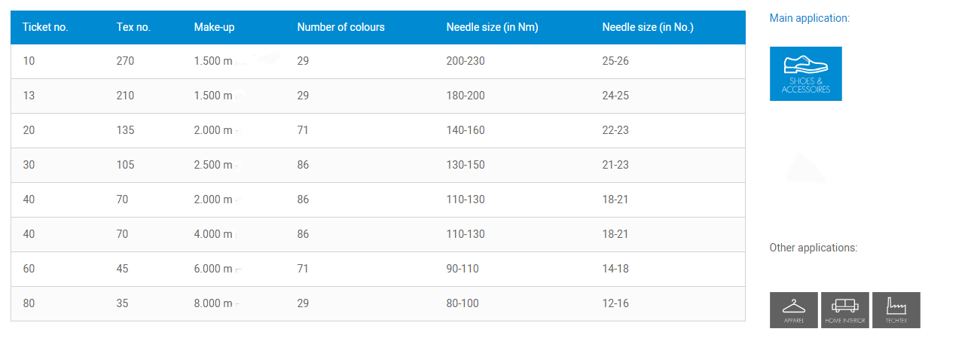Click the 21-23 needle number cell
Image resolution: width=980 pixels, height=338 pixels.
tap(615, 165)
